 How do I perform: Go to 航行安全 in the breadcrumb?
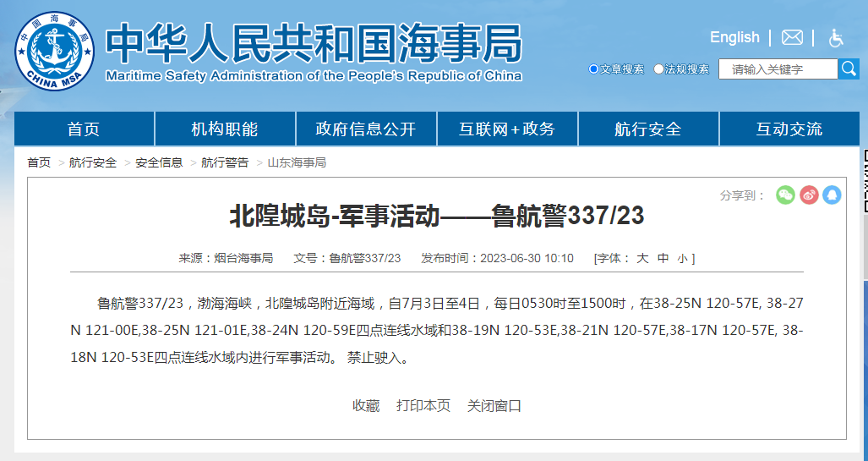click(93, 162)
